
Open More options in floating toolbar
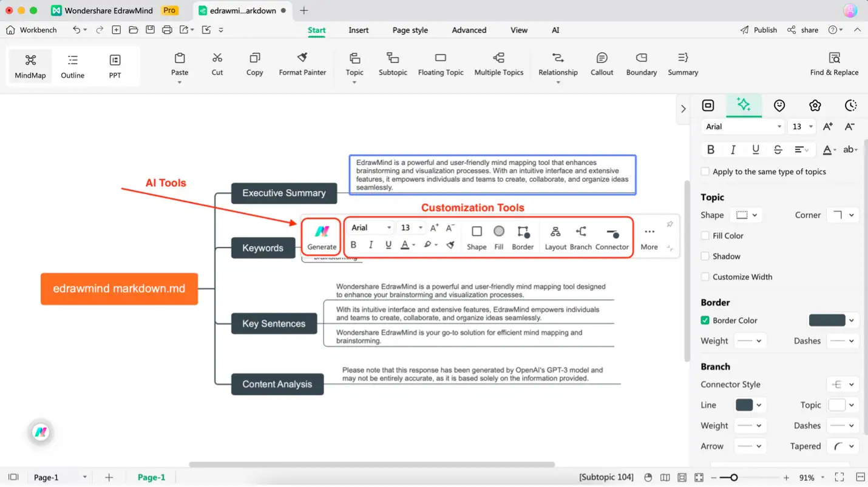pyautogui.click(x=649, y=237)
